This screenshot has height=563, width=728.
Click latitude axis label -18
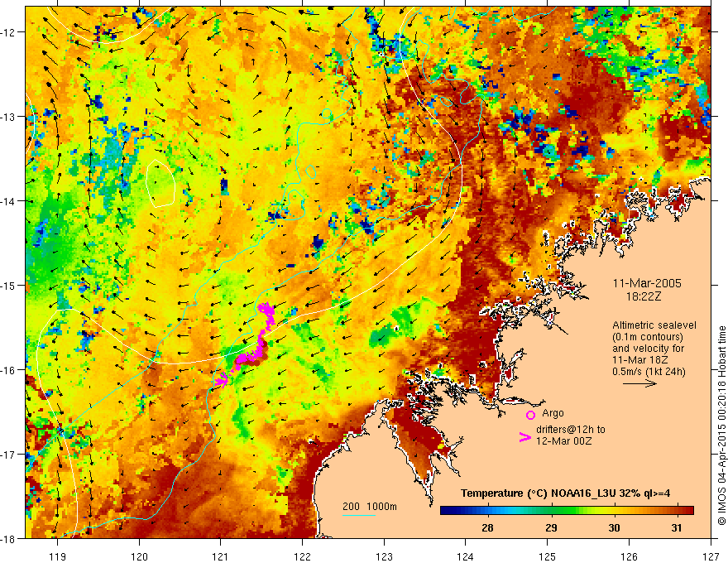pos(8,539)
